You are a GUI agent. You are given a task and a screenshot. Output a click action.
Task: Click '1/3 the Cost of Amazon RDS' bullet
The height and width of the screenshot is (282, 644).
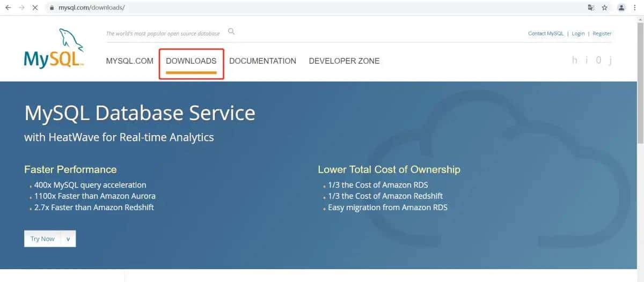pyautogui.click(x=378, y=185)
